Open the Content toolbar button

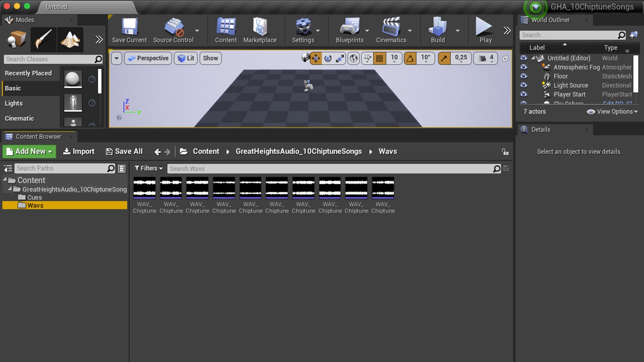[x=226, y=31]
